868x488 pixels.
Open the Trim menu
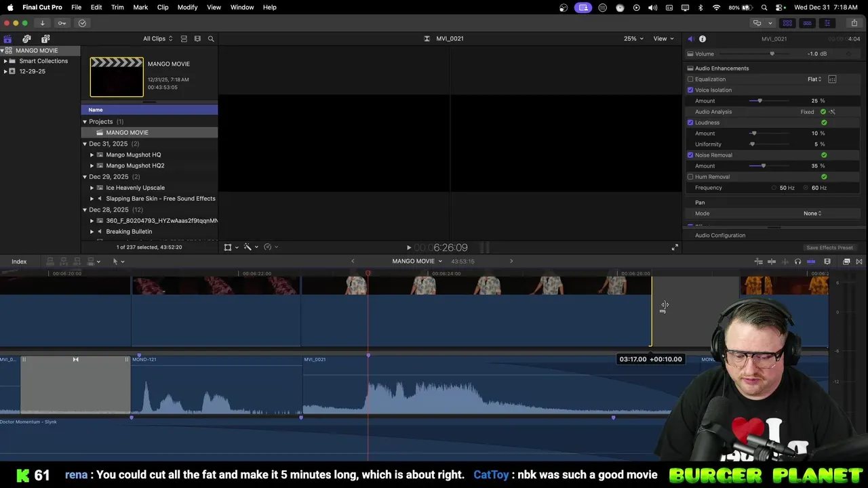pyautogui.click(x=117, y=7)
